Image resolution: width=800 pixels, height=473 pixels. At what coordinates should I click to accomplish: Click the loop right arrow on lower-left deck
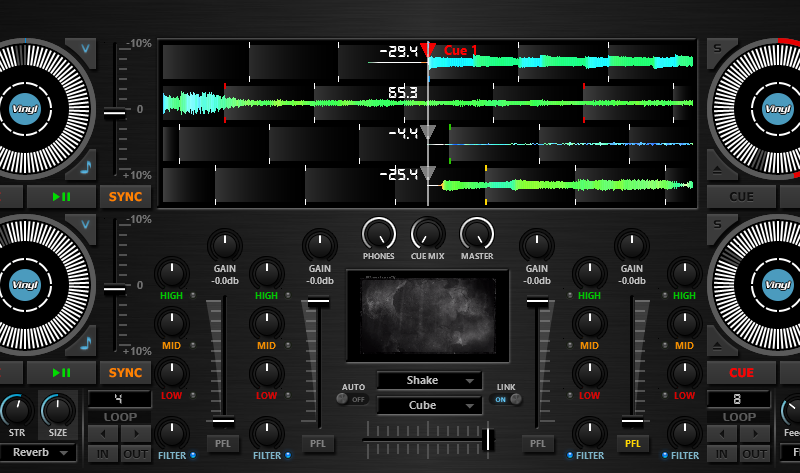pos(136,434)
